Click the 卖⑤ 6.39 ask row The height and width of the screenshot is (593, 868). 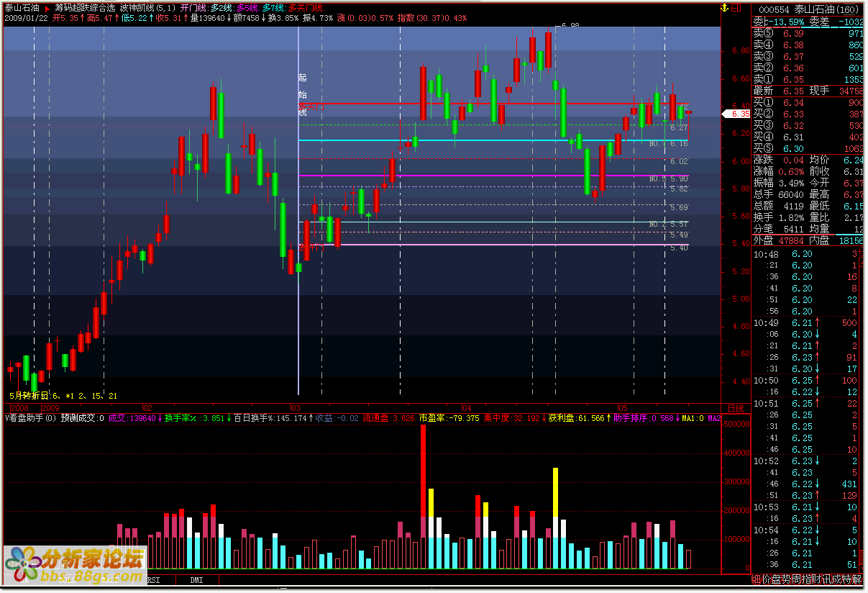pyautogui.click(x=808, y=33)
